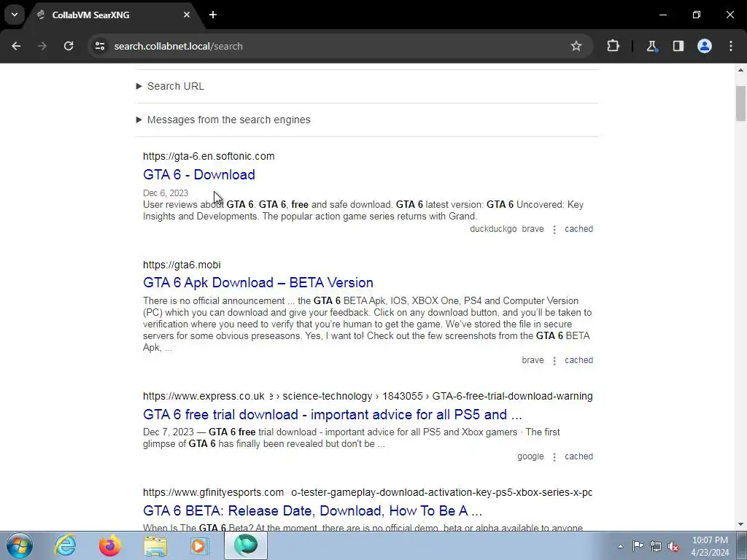Open Action Center flag icon
The width and height of the screenshot is (747, 560).
click(638, 545)
